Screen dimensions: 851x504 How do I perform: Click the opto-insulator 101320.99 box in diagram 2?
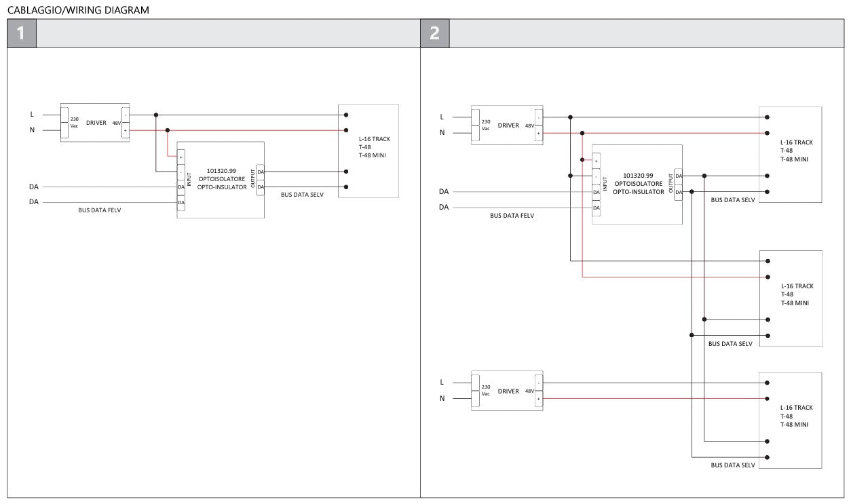[x=637, y=184]
